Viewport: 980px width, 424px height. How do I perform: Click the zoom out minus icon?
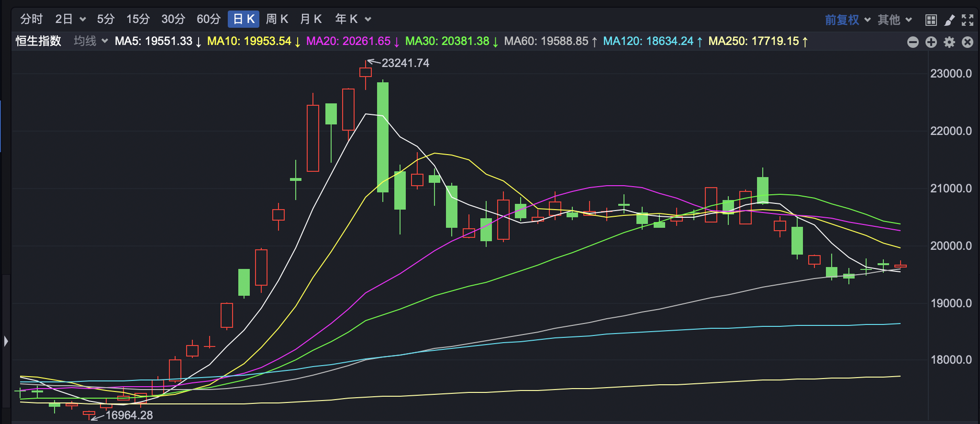click(913, 42)
